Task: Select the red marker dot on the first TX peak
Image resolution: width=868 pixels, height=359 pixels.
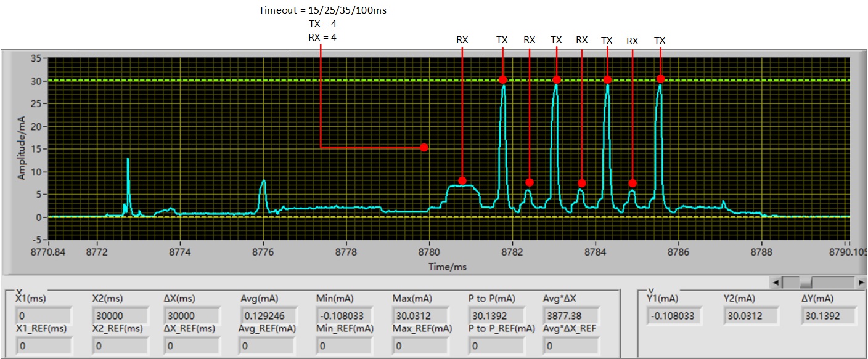Action: 503,79
